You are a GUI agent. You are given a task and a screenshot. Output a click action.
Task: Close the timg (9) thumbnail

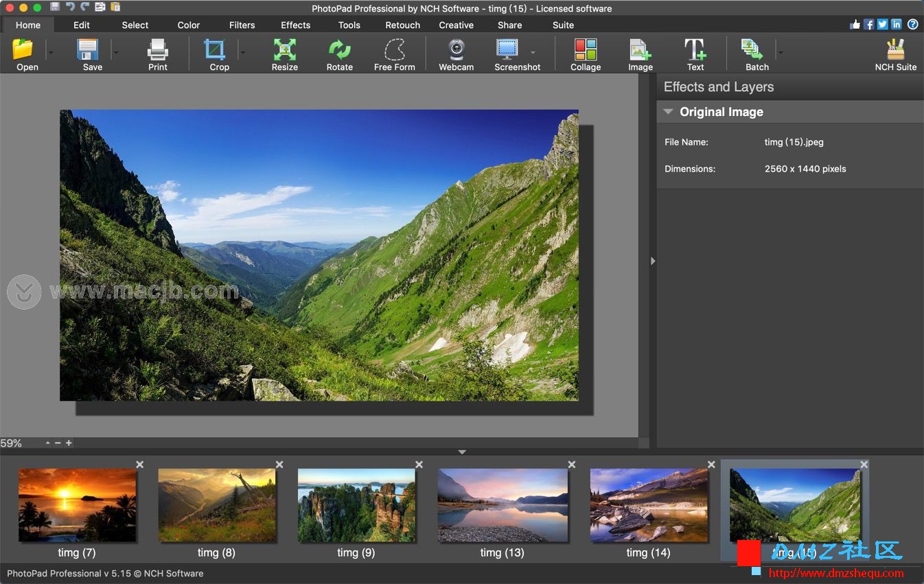(x=419, y=465)
